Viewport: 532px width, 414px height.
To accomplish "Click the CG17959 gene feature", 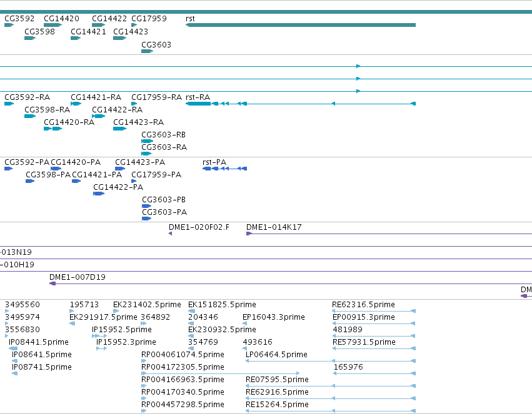I will tap(134, 25).
